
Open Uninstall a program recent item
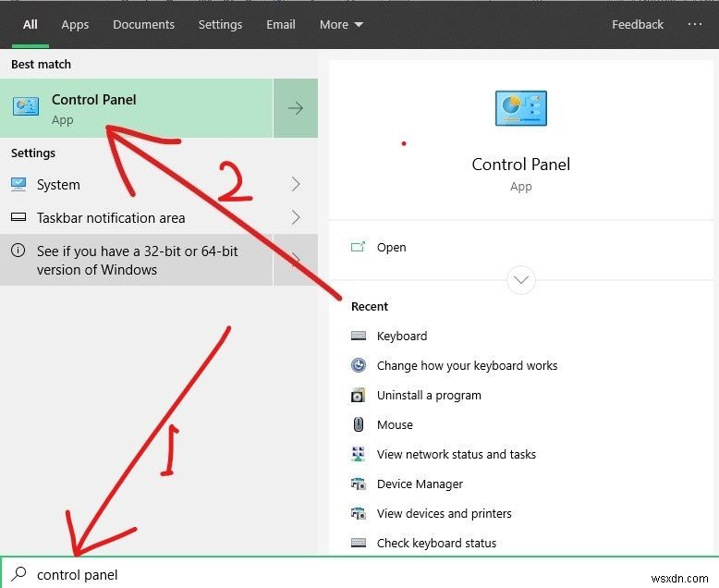coord(429,395)
